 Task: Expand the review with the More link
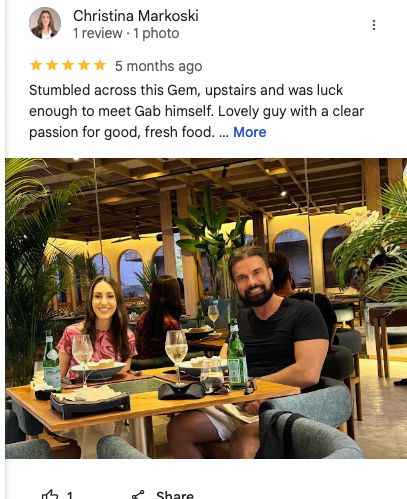point(250,132)
